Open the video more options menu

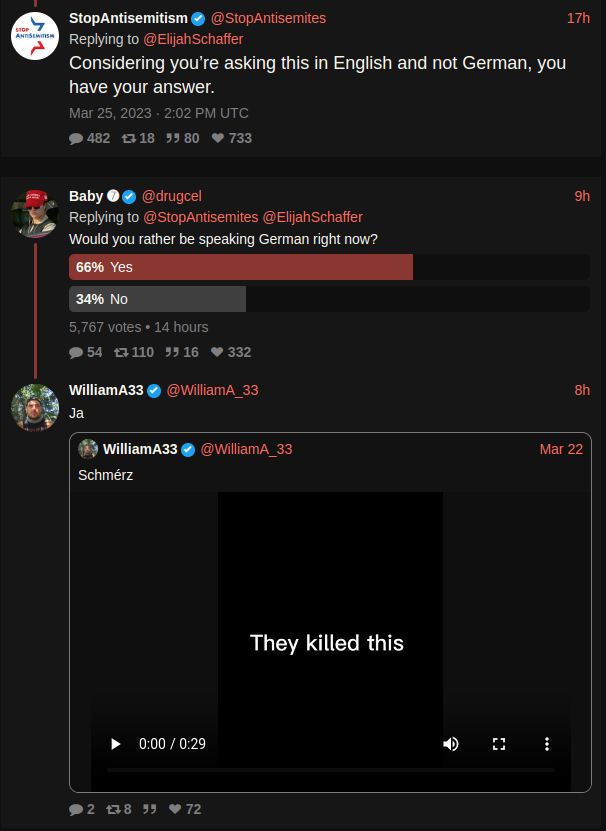pyautogui.click(x=547, y=744)
